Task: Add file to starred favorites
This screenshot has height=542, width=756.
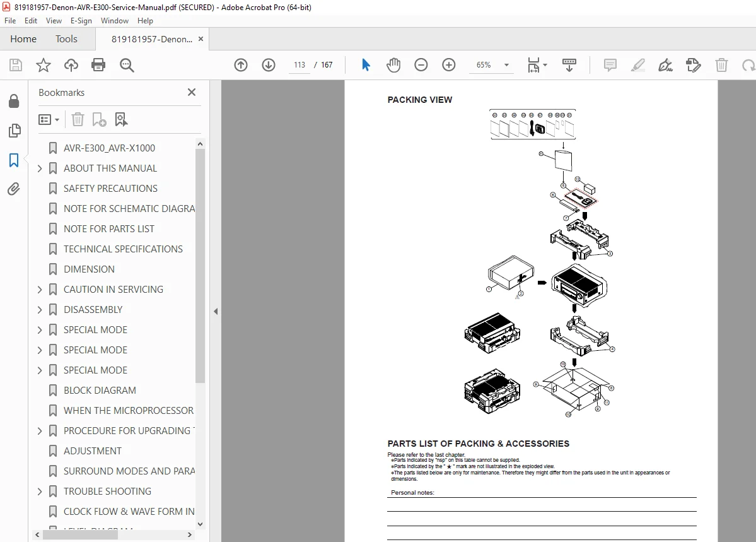Action: [44, 65]
